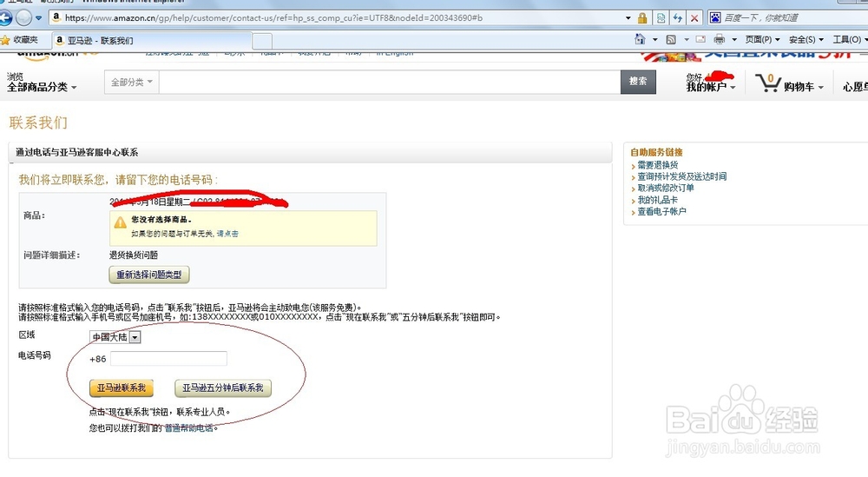
Task: Open a new blank tab button
Action: point(262,41)
